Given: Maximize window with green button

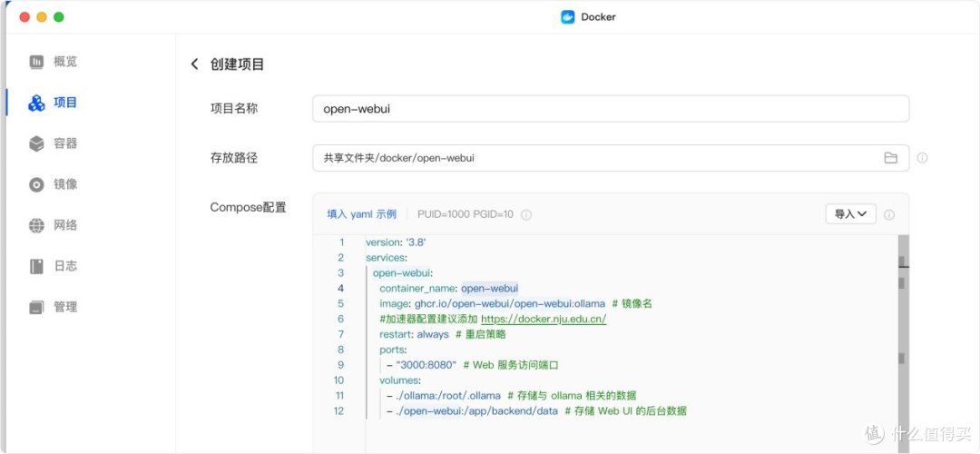Looking at the screenshot, I should 59,17.
